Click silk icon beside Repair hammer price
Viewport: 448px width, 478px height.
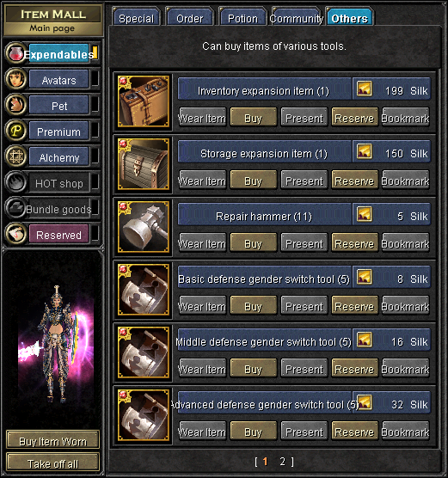[x=365, y=214]
